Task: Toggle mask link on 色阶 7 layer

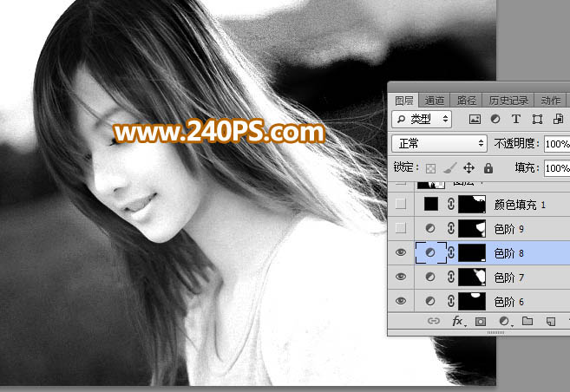Action: pos(451,277)
